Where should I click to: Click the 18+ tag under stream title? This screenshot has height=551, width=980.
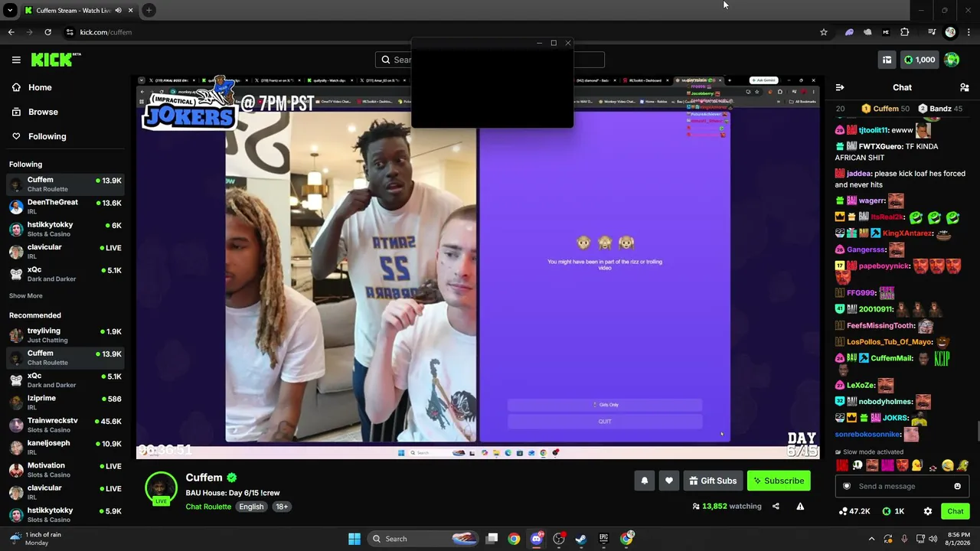click(x=282, y=507)
